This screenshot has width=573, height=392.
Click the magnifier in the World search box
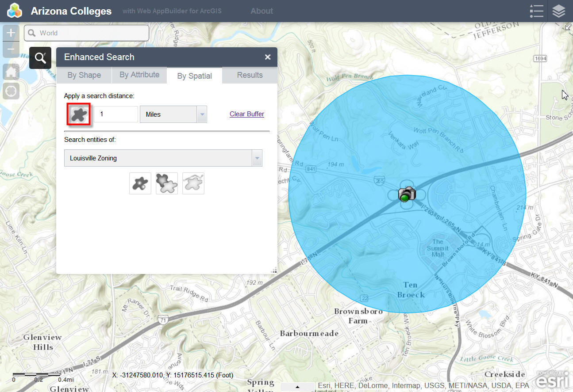[32, 33]
